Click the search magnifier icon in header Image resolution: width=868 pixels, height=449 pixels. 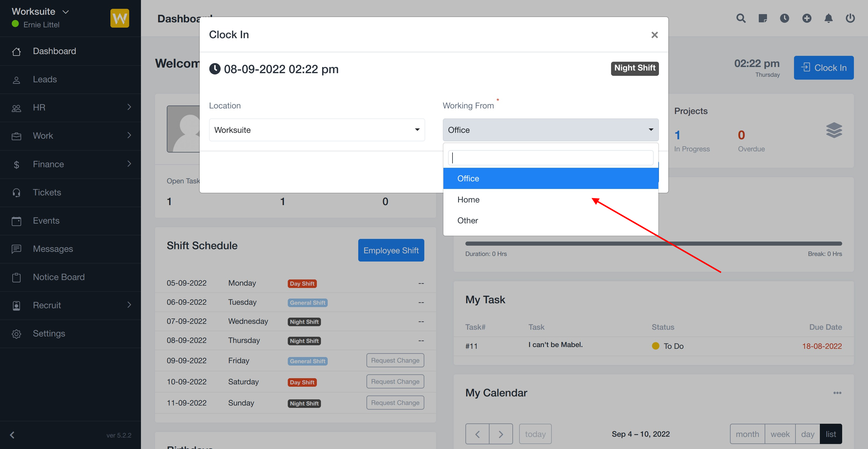tap(741, 18)
